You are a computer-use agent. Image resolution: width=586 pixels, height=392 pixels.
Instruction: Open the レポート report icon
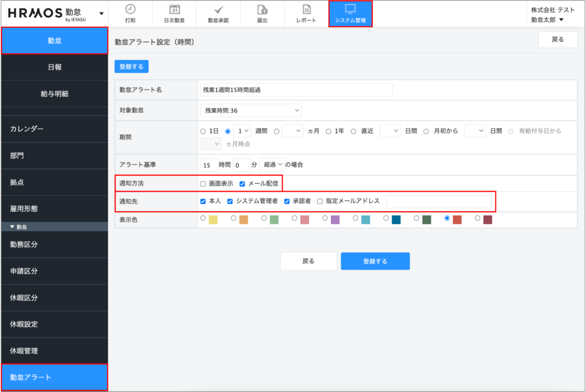[306, 9]
